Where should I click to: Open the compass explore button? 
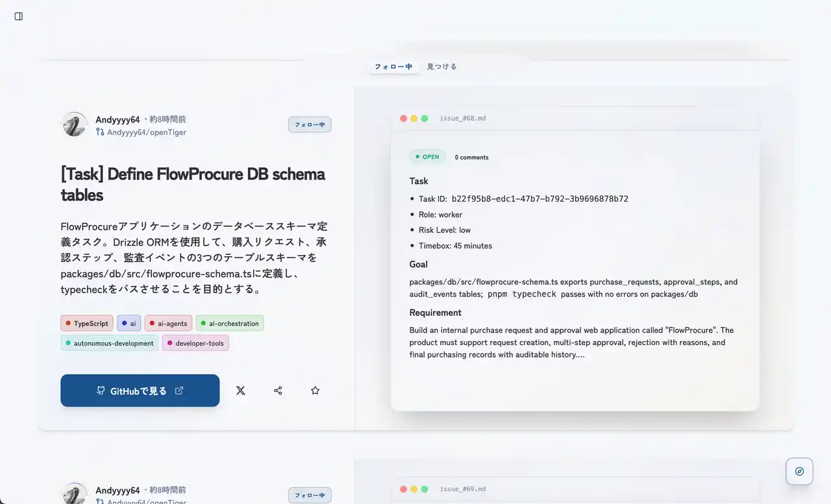(x=799, y=472)
